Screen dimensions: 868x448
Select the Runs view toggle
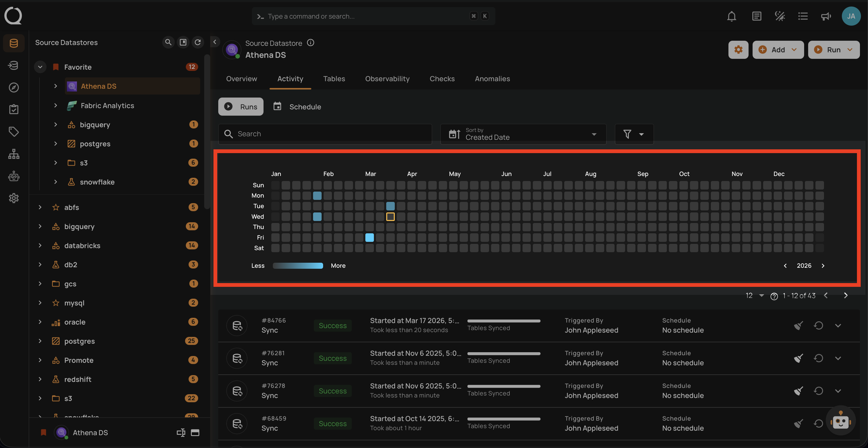point(241,106)
